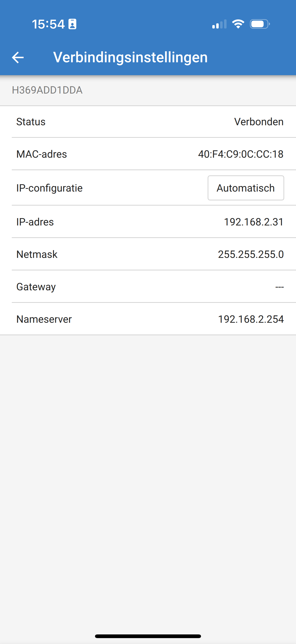Tap the ID card icon beside clock
Viewport: 296px width, 644px height.
(x=72, y=24)
